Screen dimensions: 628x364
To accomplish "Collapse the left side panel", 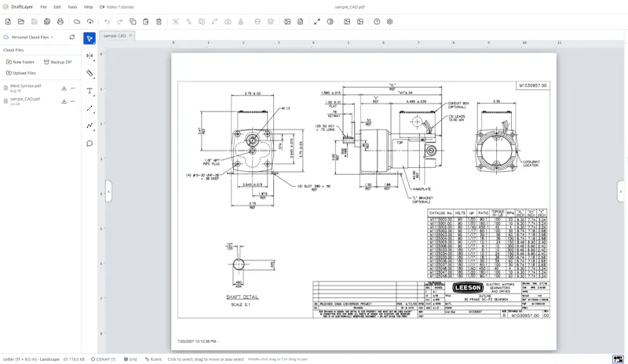I will [x=108, y=191].
